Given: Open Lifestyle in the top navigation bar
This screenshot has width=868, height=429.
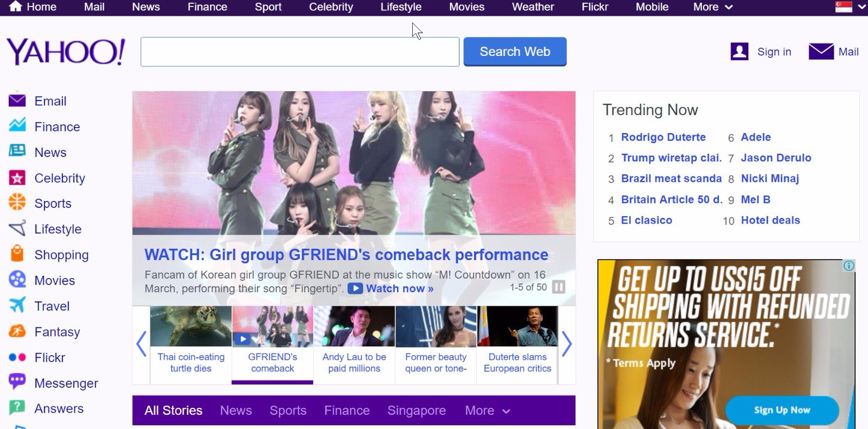Looking at the screenshot, I should coord(401,7).
